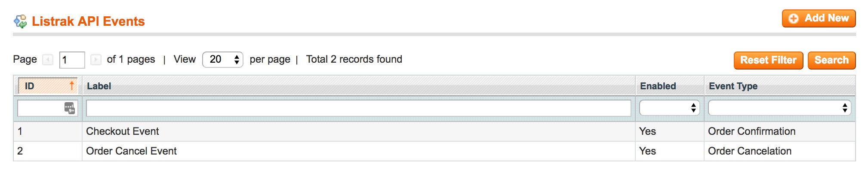The width and height of the screenshot is (868, 170).
Task: Sort by the Label column header
Action: click(99, 86)
